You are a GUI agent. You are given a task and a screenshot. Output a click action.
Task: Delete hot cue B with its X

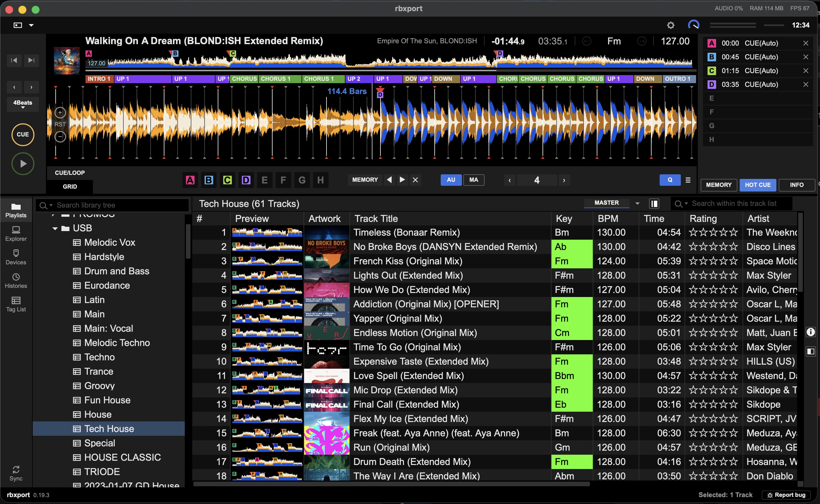806,57
